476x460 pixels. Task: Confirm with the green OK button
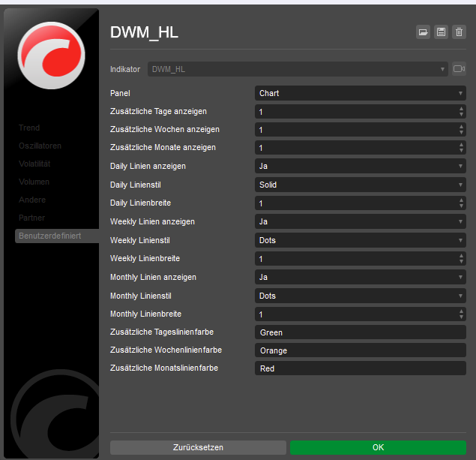[378, 447]
